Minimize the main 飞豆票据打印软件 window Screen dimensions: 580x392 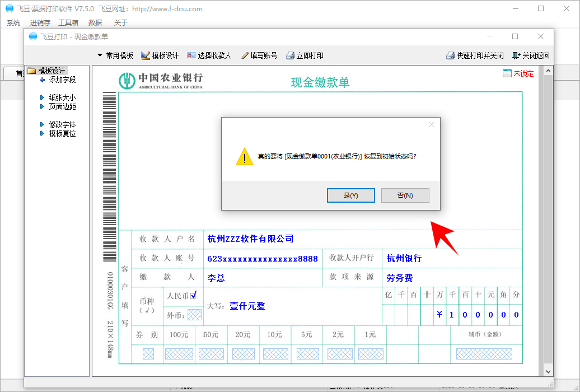pyautogui.click(x=516, y=8)
